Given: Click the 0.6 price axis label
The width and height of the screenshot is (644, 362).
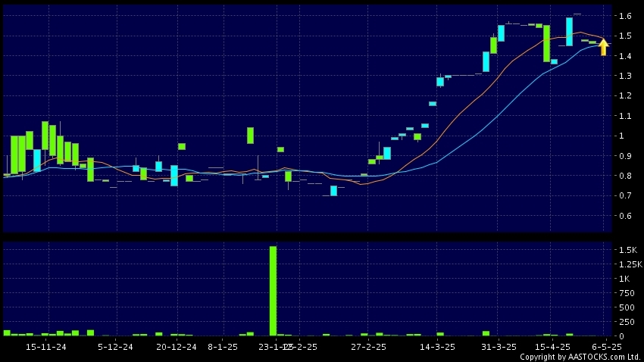Looking at the screenshot, I should [625, 216].
